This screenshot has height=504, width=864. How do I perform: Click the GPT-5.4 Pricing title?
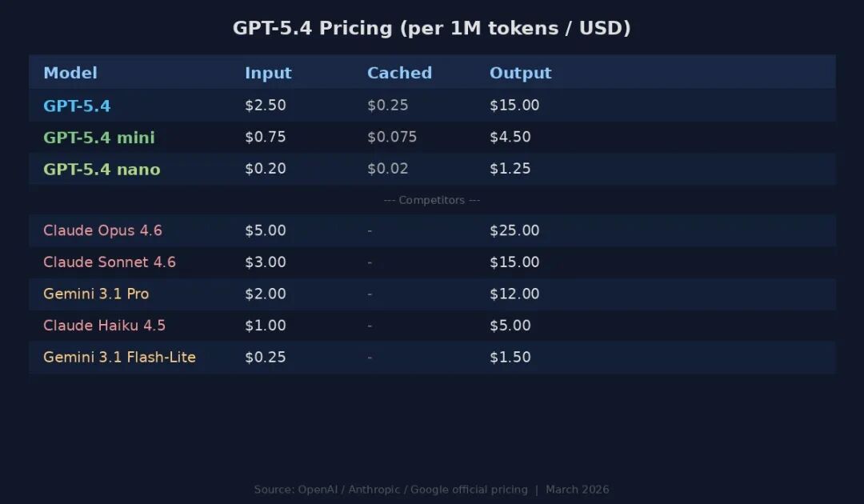point(432,28)
